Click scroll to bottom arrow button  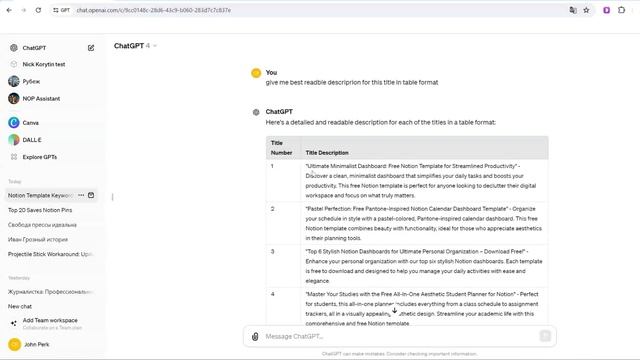394,311
